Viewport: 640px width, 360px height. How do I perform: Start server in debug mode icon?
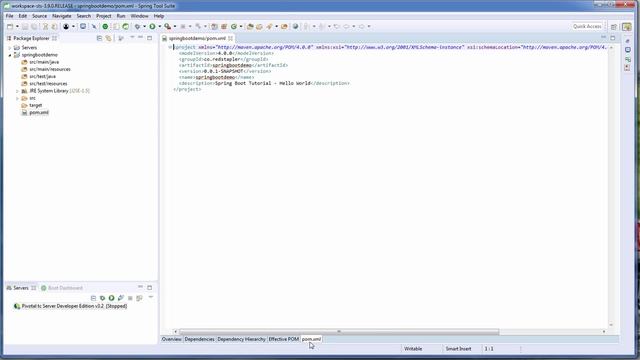102,298
